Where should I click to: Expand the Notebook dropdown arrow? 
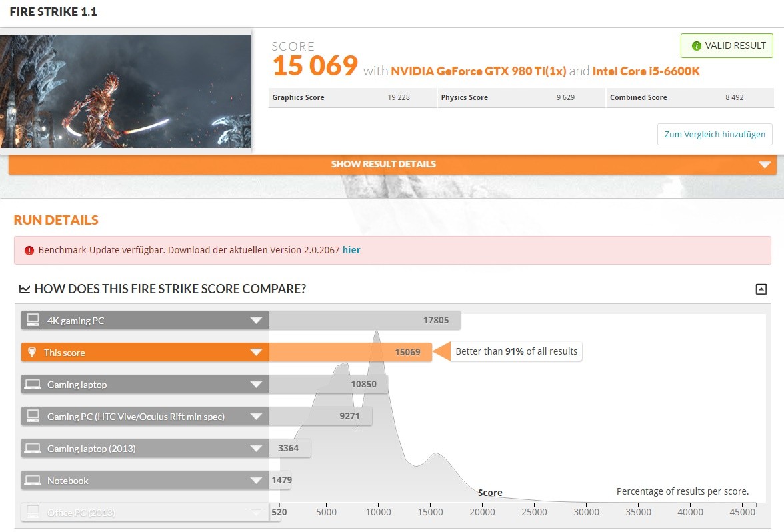[x=256, y=480]
